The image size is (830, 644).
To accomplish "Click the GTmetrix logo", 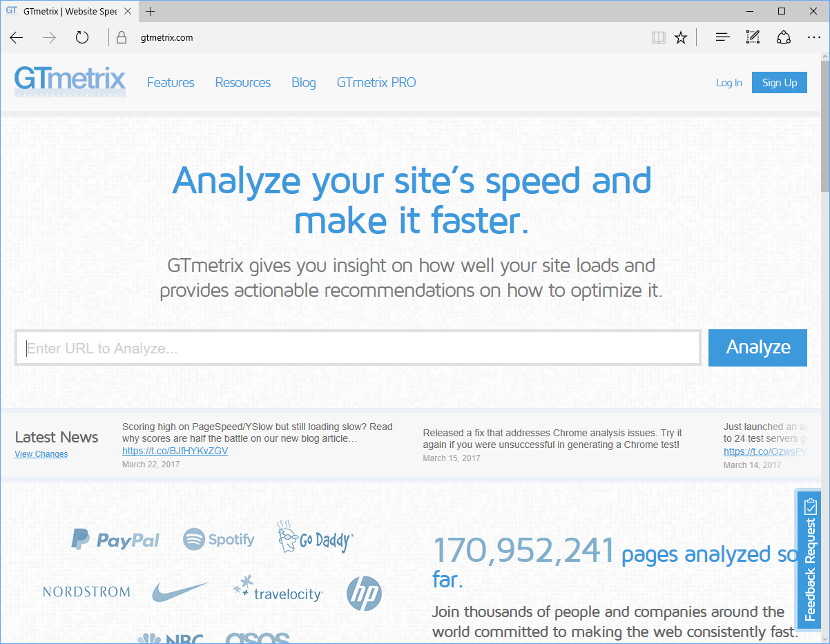I will pyautogui.click(x=70, y=82).
